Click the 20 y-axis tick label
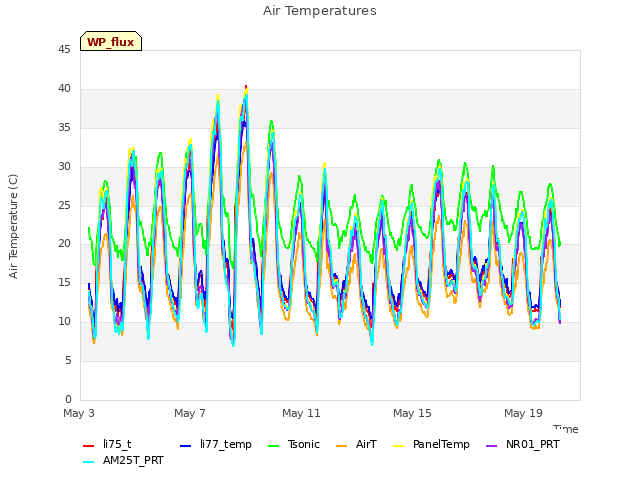 tap(64, 244)
